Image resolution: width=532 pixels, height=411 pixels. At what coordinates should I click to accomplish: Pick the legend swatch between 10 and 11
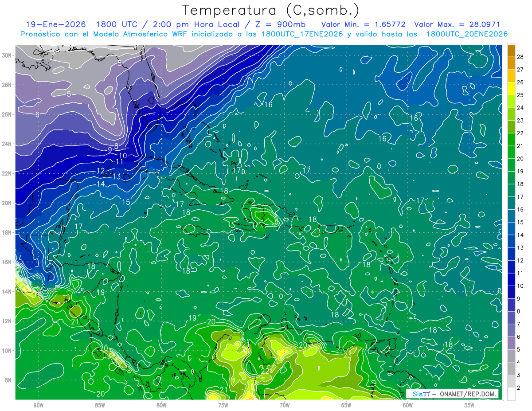(x=511, y=279)
